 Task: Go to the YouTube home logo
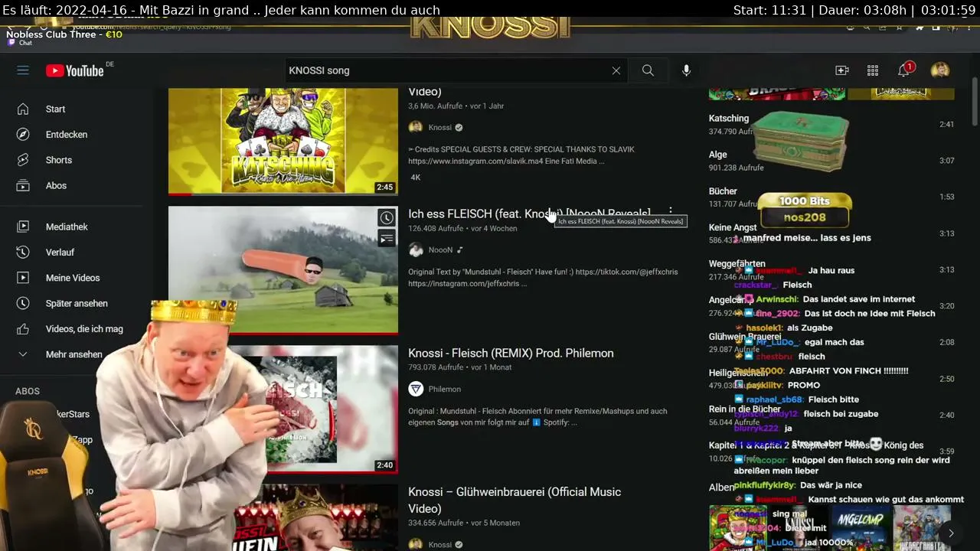pos(74,70)
